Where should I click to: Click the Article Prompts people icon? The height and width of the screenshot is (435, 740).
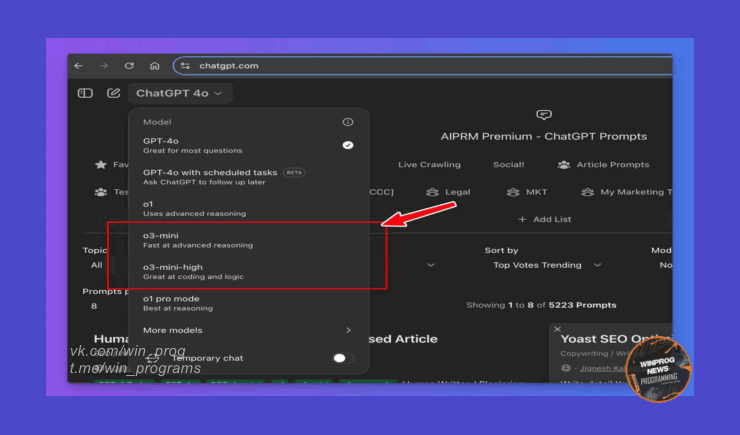[563, 165]
